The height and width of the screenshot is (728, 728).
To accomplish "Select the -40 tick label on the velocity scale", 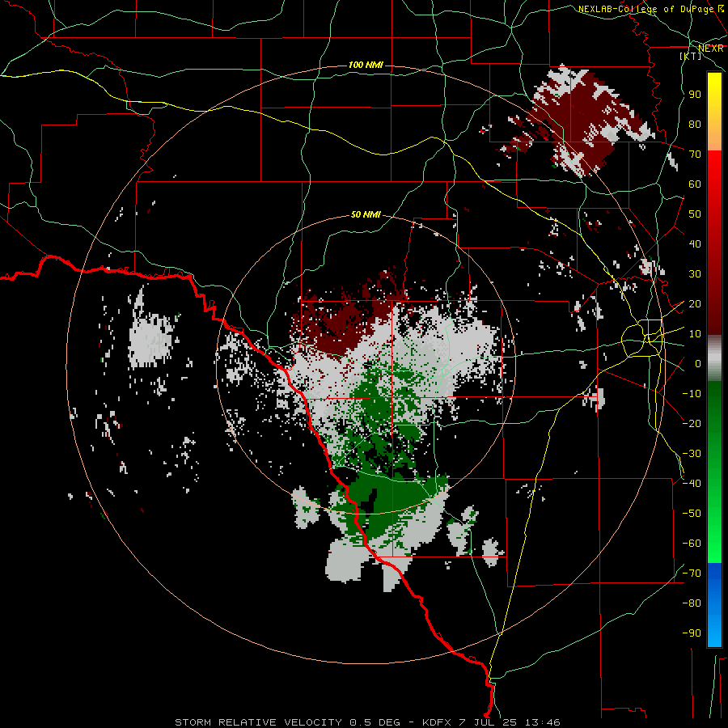I will point(692,484).
